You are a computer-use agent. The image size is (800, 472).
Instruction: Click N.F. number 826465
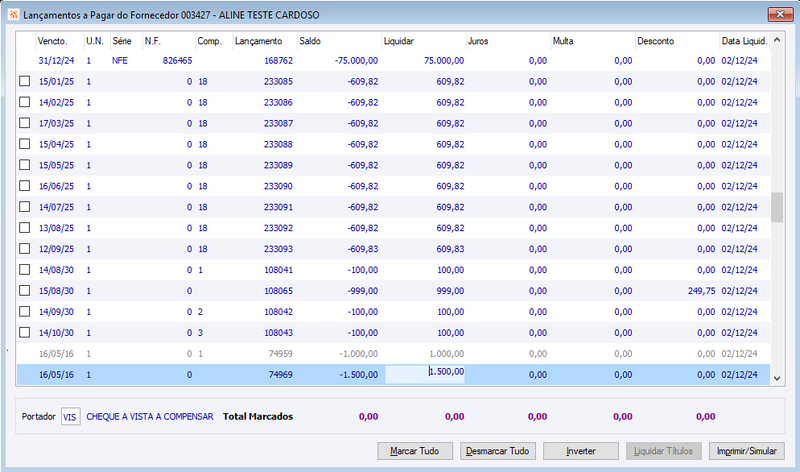178,60
